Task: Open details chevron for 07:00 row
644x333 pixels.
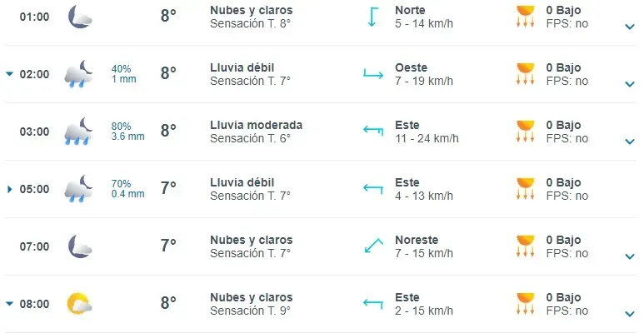Action: (x=630, y=256)
